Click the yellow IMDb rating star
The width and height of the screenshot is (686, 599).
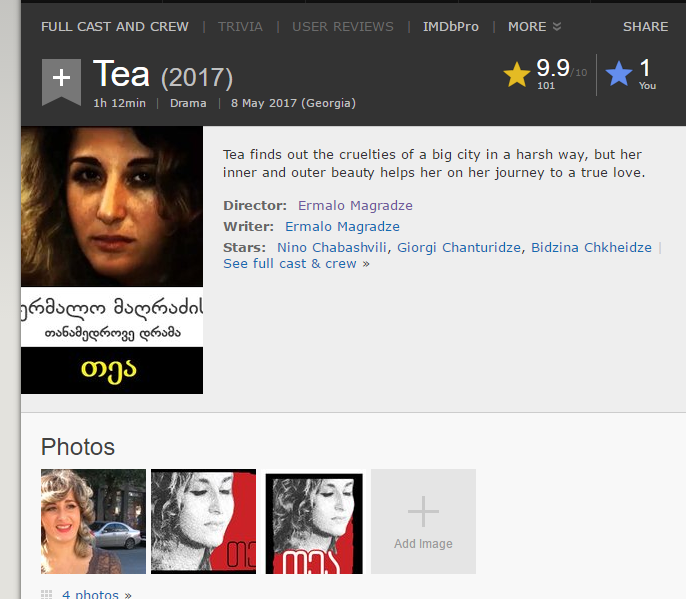point(517,74)
